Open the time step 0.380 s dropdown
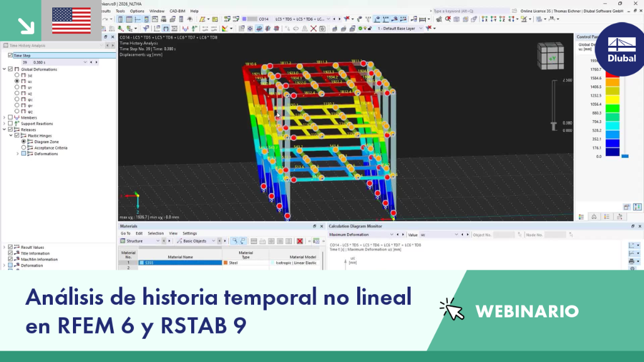Image resolution: width=644 pixels, height=362 pixels. click(85, 62)
